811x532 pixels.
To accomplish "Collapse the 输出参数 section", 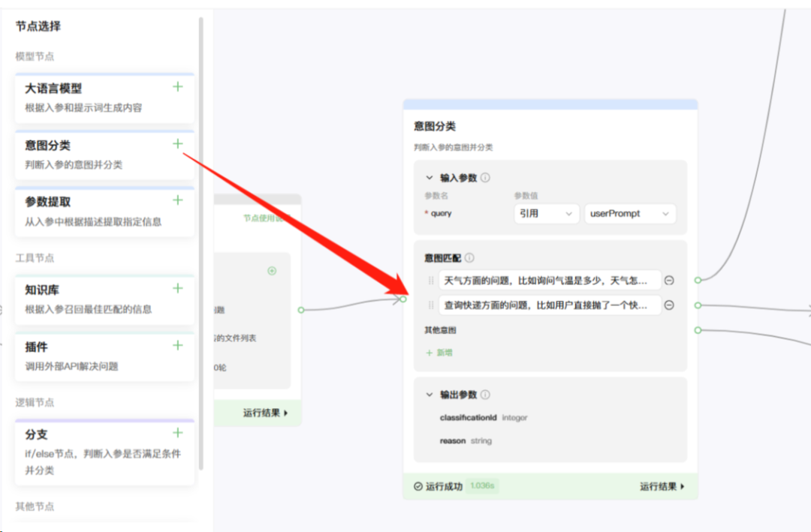I will point(430,395).
